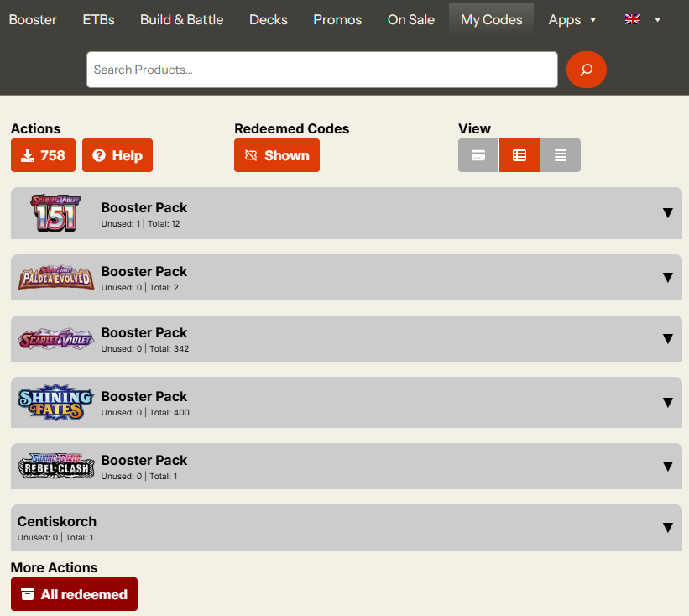Toggle redeemed codes Shown button

coord(277,155)
